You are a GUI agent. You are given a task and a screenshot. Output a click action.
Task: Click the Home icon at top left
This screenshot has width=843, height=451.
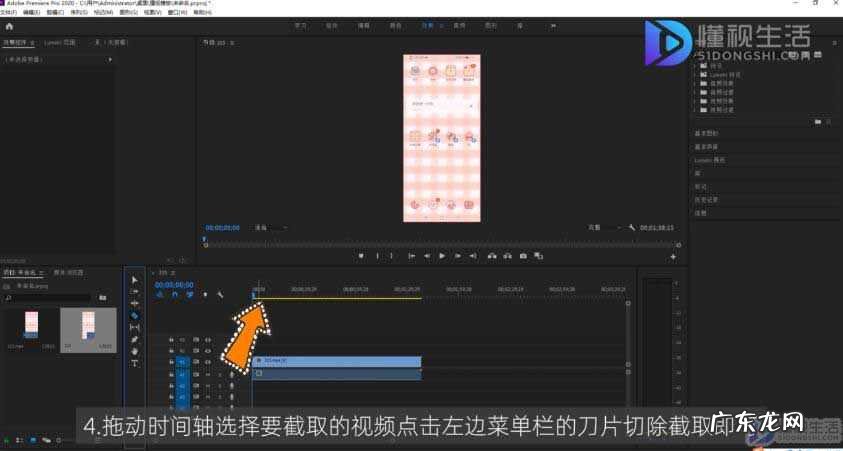pos(9,26)
